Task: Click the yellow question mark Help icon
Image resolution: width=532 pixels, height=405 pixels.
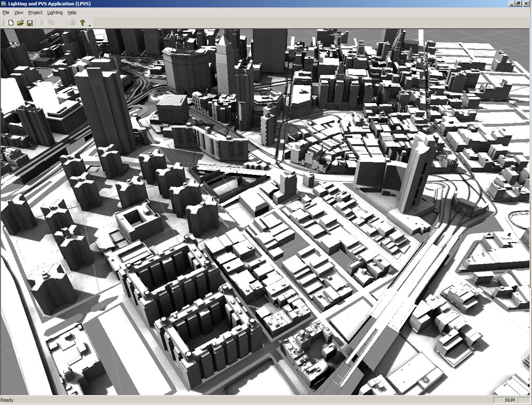Action: click(x=82, y=23)
